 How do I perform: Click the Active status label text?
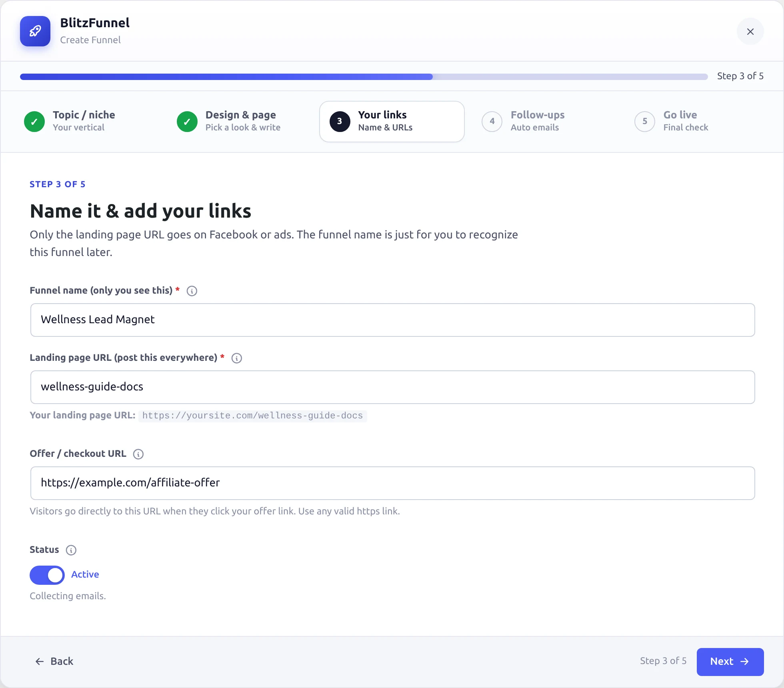(x=85, y=575)
